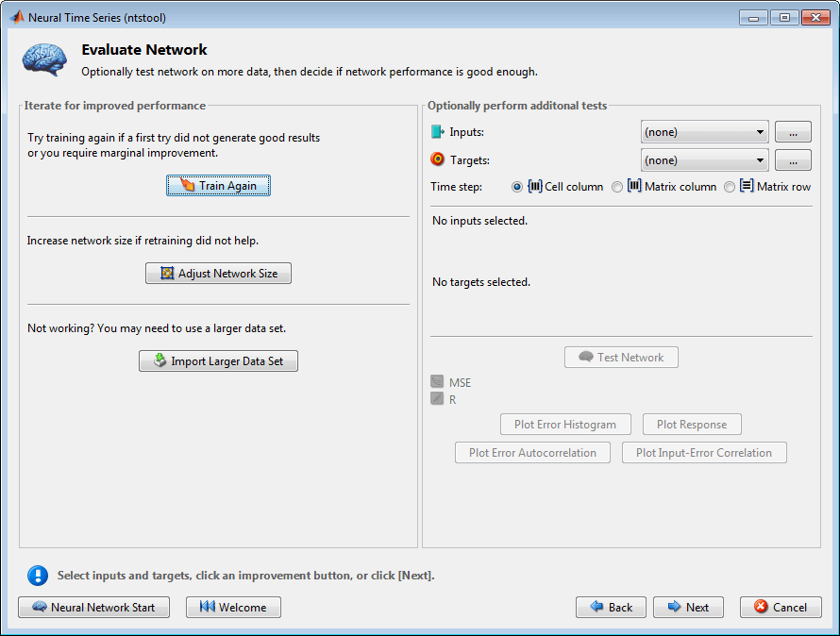Click the MSE icon
This screenshot has height=636, width=840.
(437, 381)
